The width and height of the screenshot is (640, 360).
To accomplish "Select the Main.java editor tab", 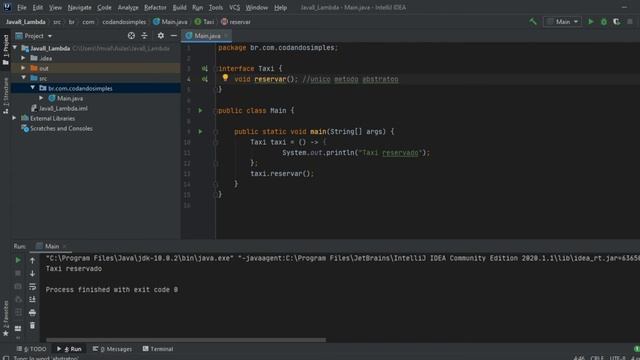I will [x=207, y=36].
